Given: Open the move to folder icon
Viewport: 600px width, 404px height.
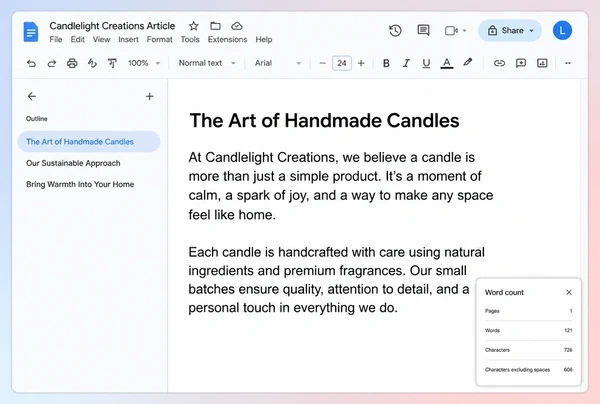Looking at the screenshot, I should [215, 26].
